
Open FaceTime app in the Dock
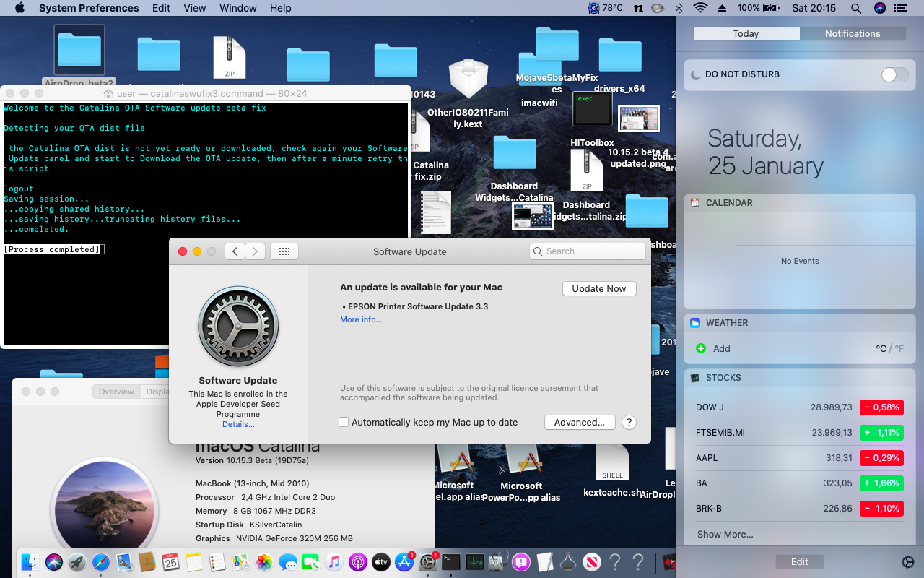pos(310,562)
